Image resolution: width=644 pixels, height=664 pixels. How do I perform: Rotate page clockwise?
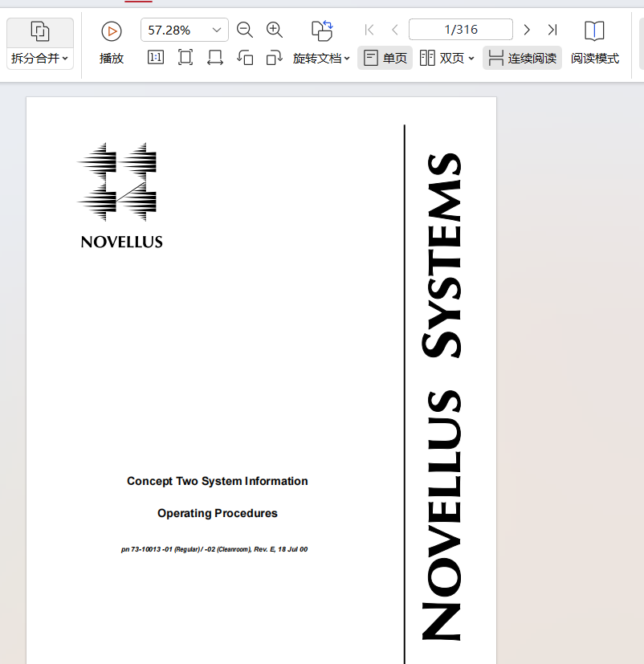[x=275, y=58]
